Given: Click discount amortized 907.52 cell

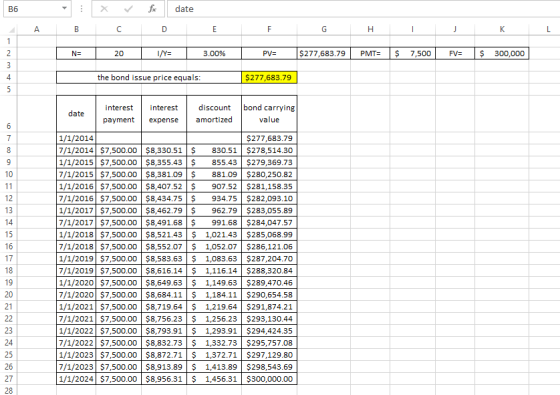Looking at the screenshot, I should pos(214,186).
